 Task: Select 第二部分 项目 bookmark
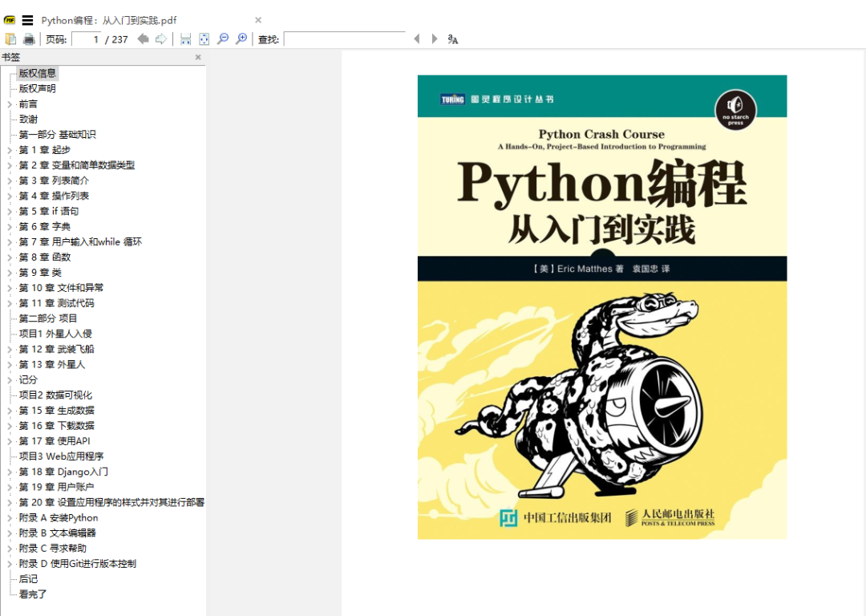point(48,318)
